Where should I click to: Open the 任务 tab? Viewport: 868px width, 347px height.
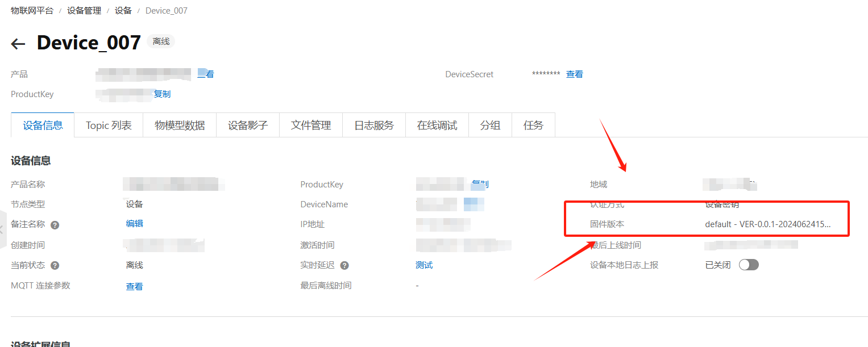point(533,124)
